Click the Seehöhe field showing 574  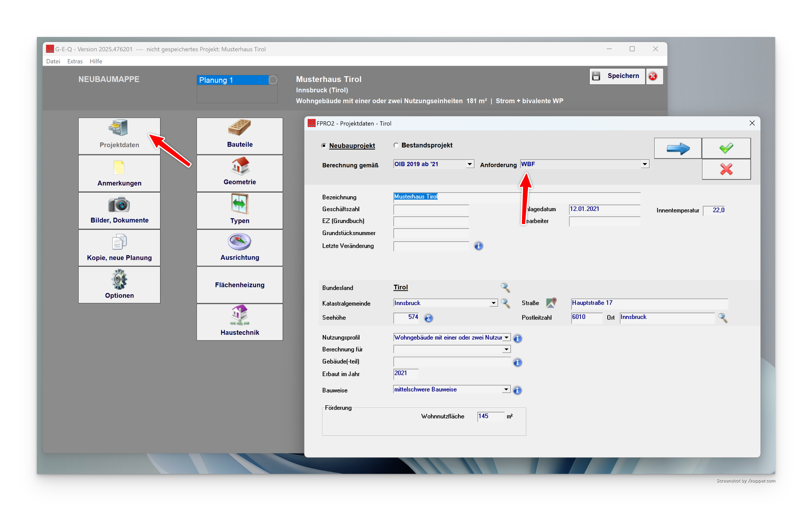point(406,318)
